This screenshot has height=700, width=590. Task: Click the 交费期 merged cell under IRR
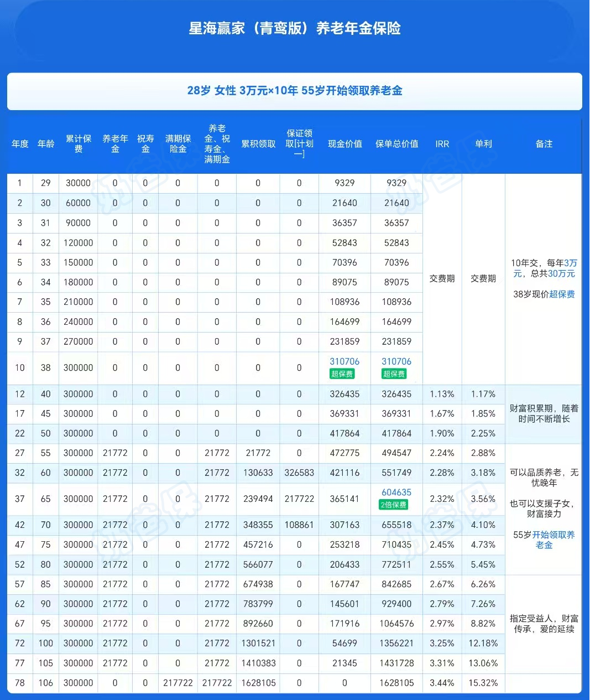(x=442, y=278)
